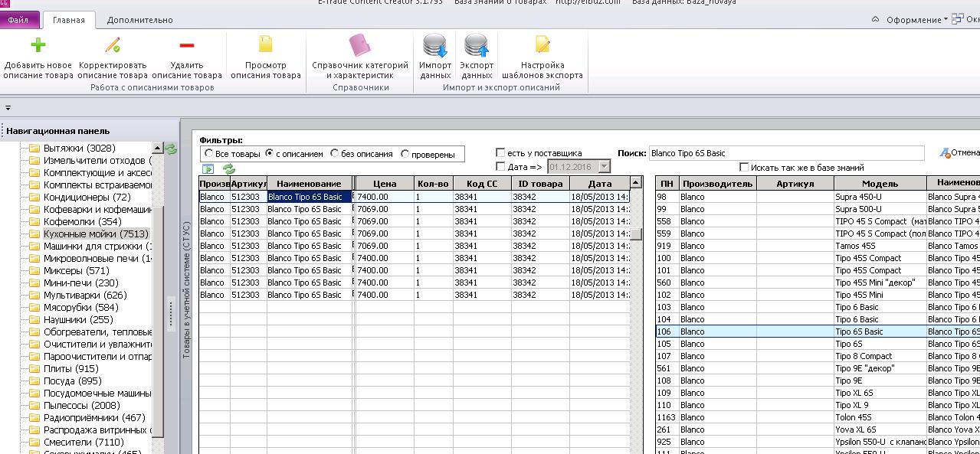The width and height of the screenshot is (980, 454).
Task: Click the small play icon under filters
Action: (x=208, y=169)
